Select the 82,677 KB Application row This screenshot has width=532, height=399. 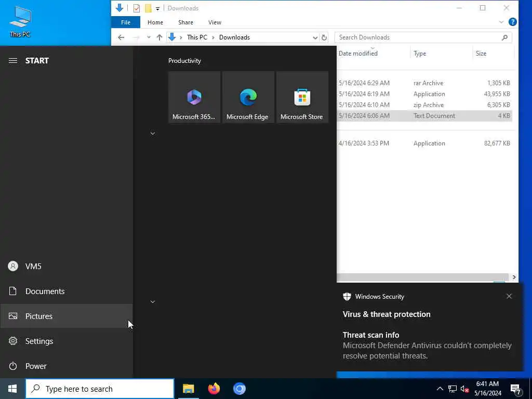click(x=424, y=143)
